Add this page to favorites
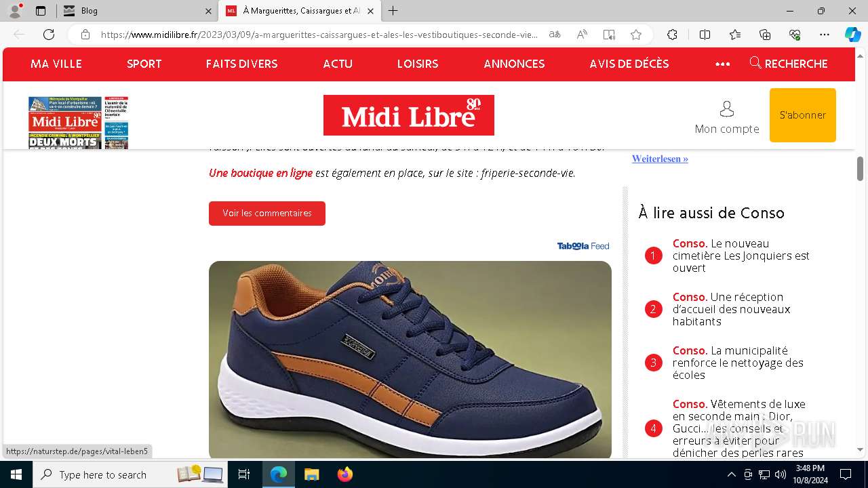This screenshot has width=868, height=488. 636,35
